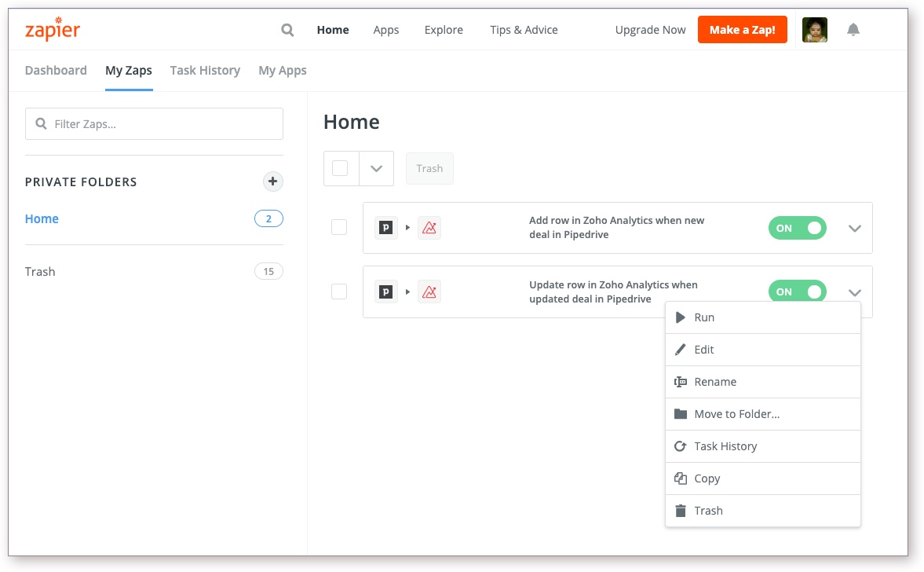Click the user profile avatar
This screenshot has width=924, height=572.
point(814,30)
